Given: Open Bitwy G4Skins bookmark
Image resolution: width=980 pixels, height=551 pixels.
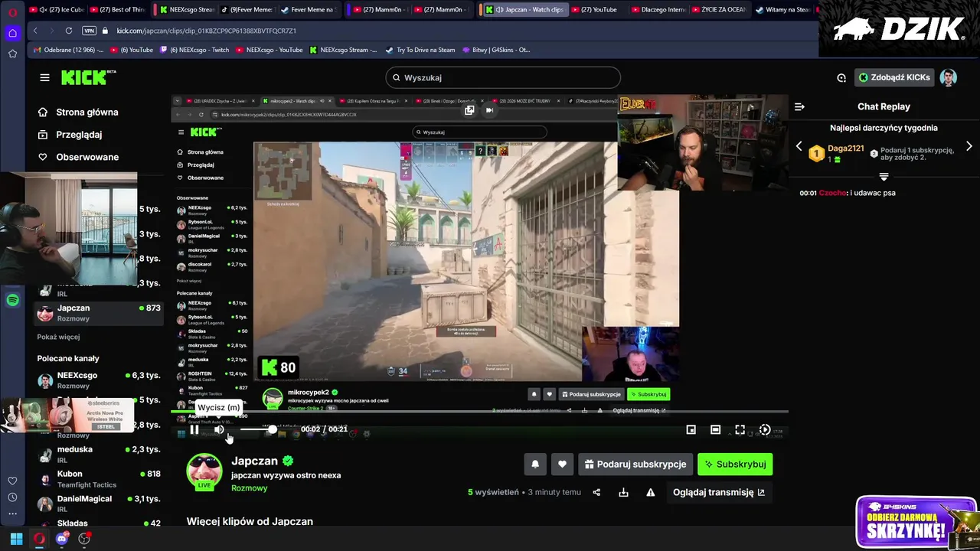Looking at the screenshot, I should tap(495, 50).
